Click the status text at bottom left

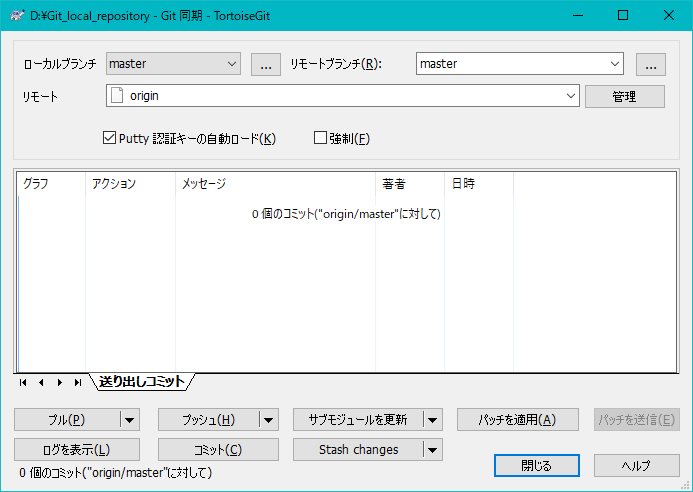(x=115, y=473)
